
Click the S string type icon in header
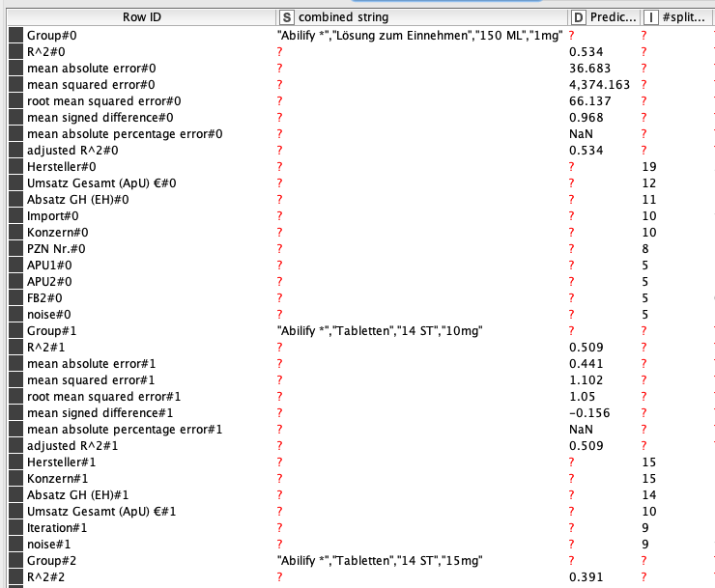click(x=286, y=17)
